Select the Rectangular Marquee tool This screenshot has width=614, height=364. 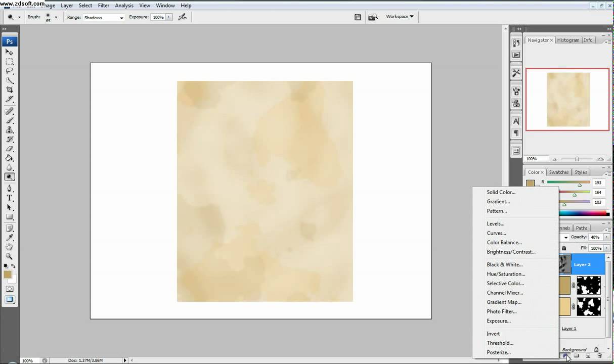tap(9, 62)
